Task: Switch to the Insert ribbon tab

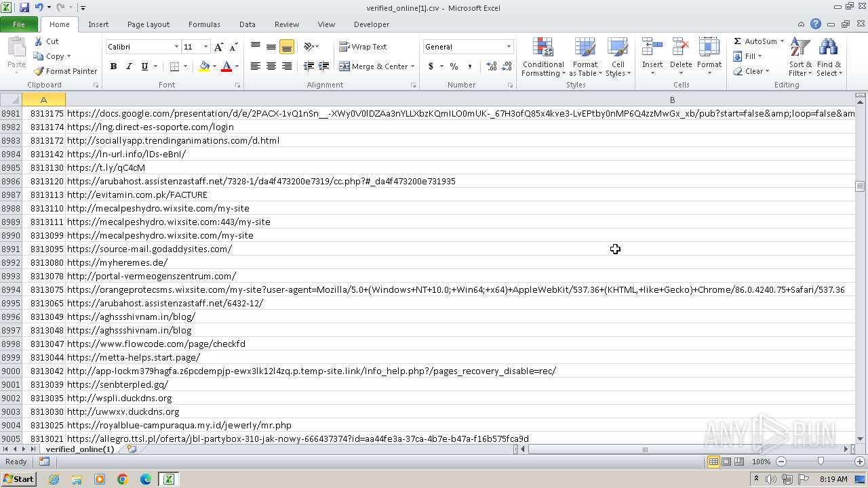Action: (x=98, y=24)
